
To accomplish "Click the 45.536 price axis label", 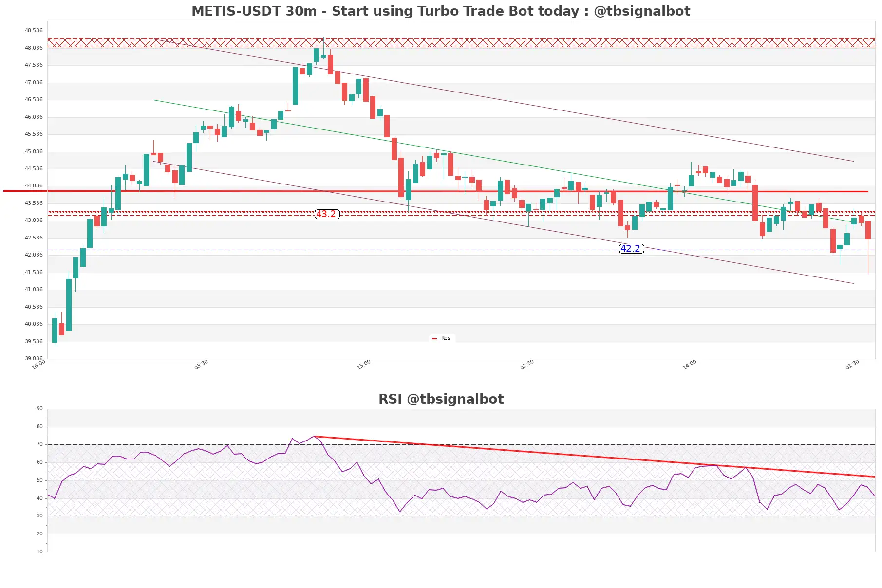I will point(34,134).
